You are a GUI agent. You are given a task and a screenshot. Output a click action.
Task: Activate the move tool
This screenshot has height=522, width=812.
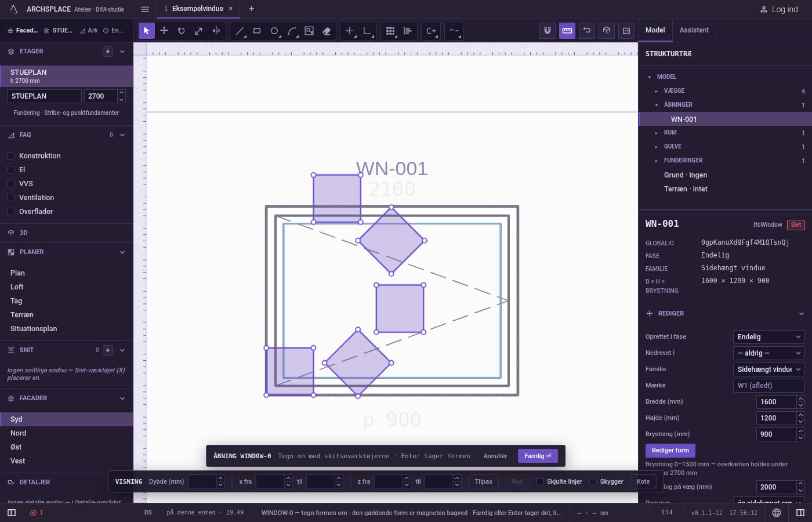coord(164,31)
